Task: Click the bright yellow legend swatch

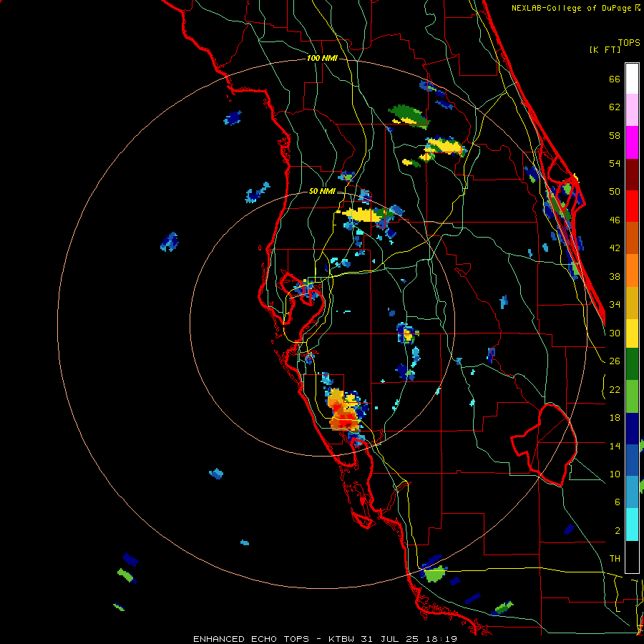Action: [x=632, y=333]
